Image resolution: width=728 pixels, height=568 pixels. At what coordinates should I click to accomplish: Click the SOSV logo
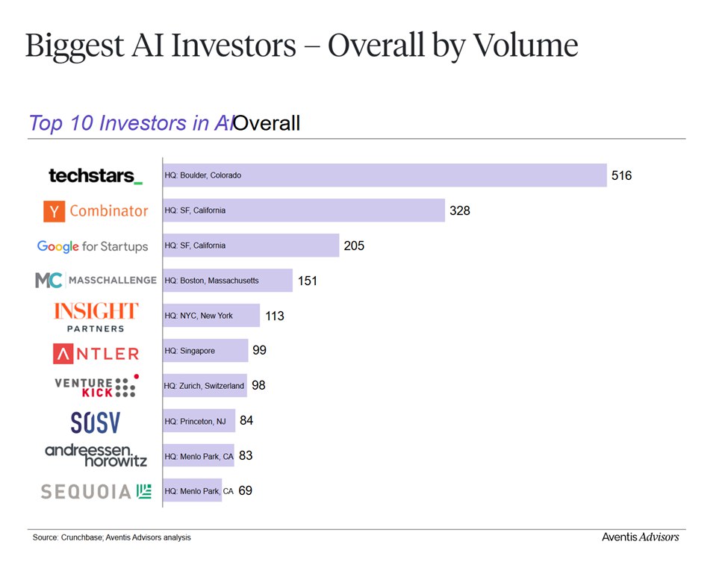tap(95, 422)
